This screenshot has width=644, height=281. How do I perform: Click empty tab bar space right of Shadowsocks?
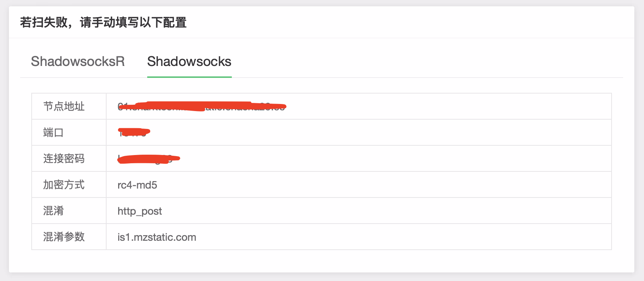pos(410,61)
